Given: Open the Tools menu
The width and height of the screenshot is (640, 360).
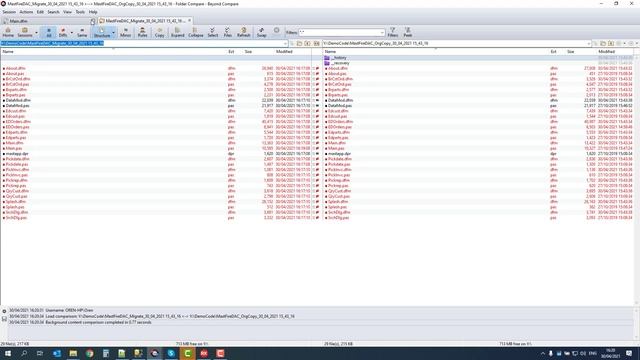Looking at the screenshot, I should [80, 12].
